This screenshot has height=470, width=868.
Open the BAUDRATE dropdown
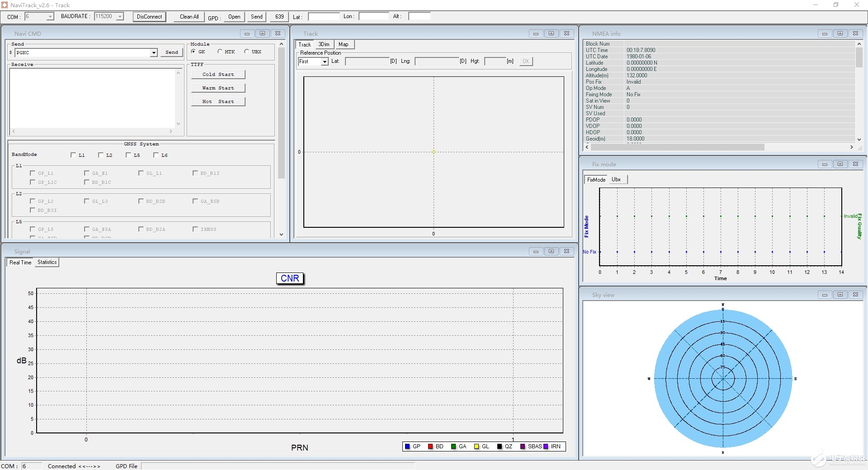120,17
